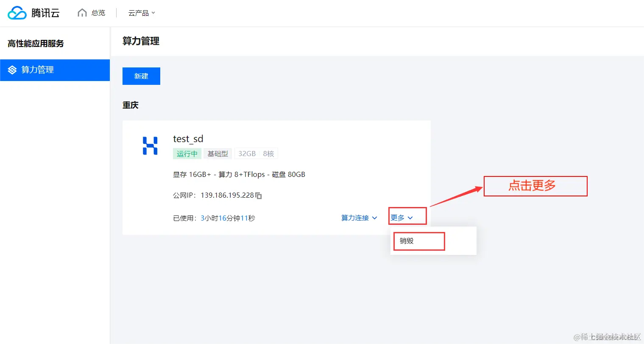Click the 重庆 region heading
The width and height of the screenshot is (644, 344).
(131, 105)
